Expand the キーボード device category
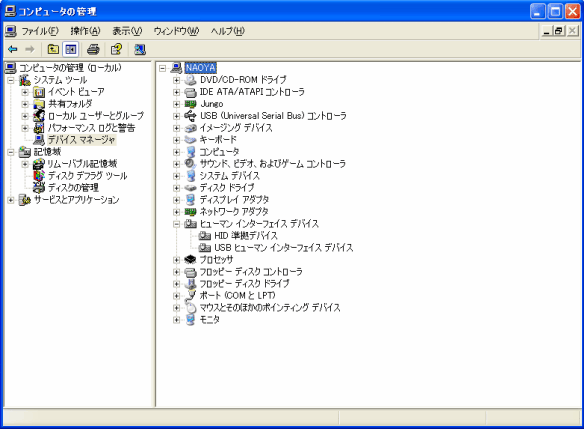 [x=177, y=140]
